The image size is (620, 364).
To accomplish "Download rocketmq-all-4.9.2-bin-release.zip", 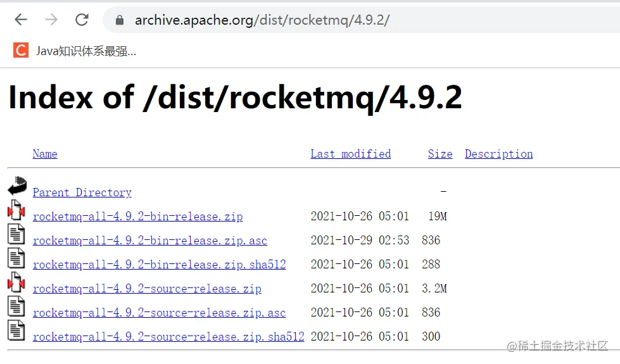I will pos(137,217).
